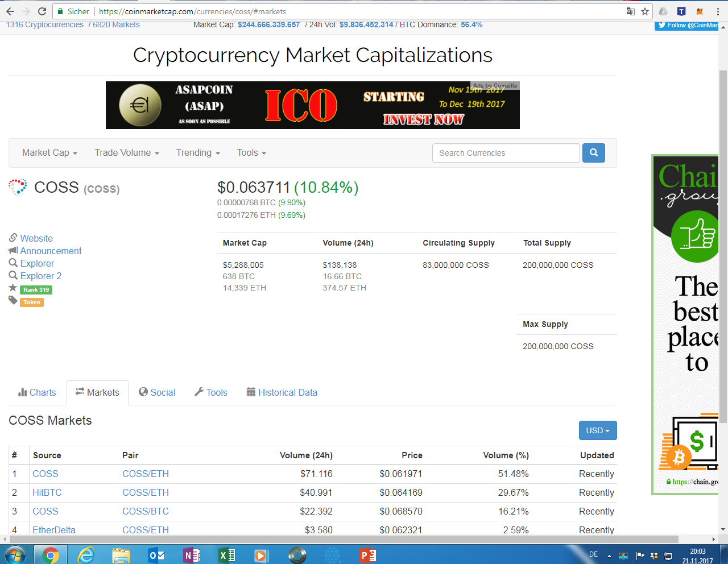
Task: Open the COSS/BTC pair link
Action: tap(146, 511)
